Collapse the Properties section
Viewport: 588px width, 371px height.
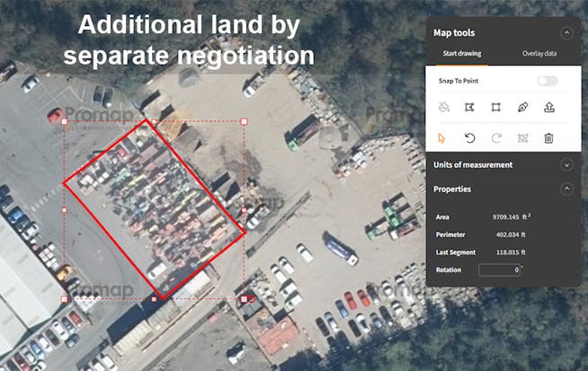[x=566, y=189]
